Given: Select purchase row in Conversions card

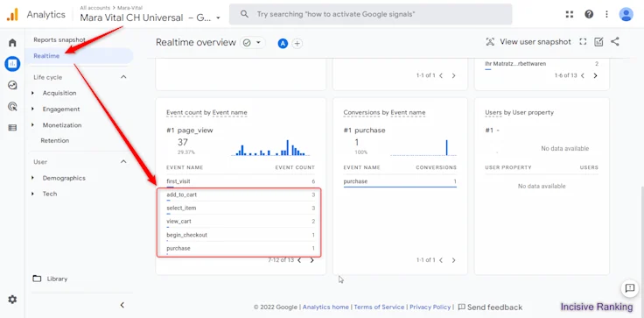Looking at the screenshot, I should [x=400, y=181].
